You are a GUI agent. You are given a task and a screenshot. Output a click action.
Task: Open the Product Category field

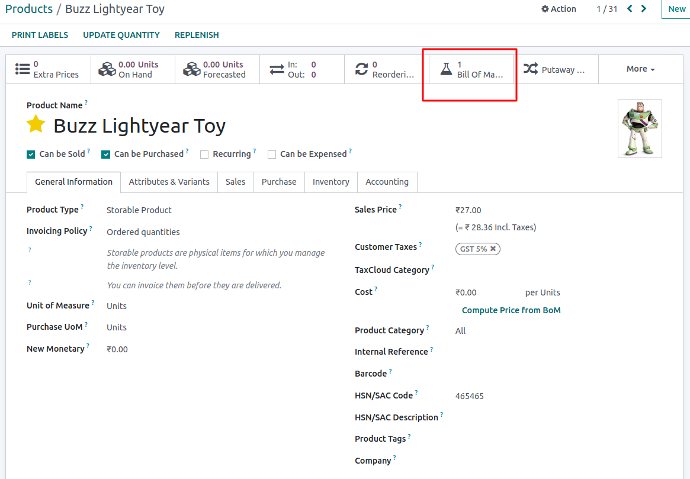point(460,331)
